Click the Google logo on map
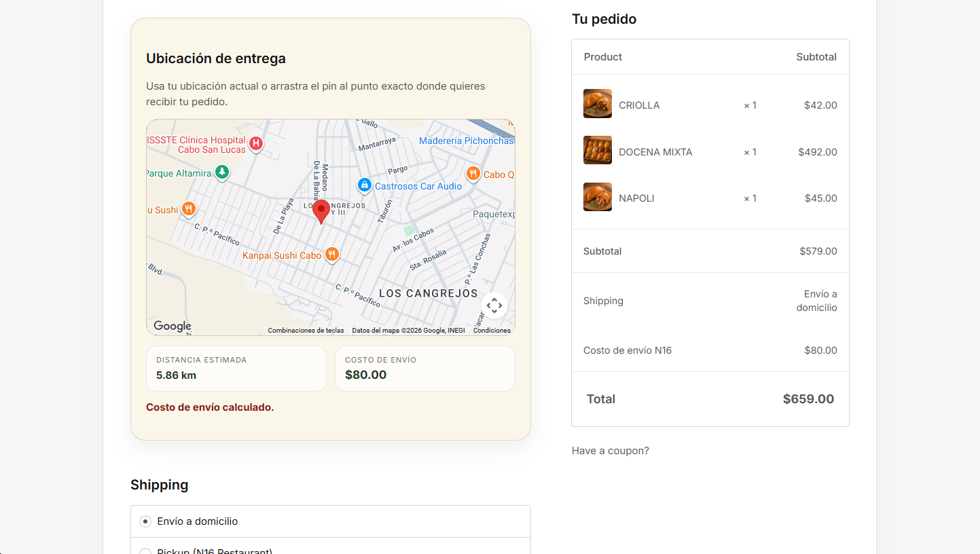The height and width of the screenshot is (554, 980). 173,326
